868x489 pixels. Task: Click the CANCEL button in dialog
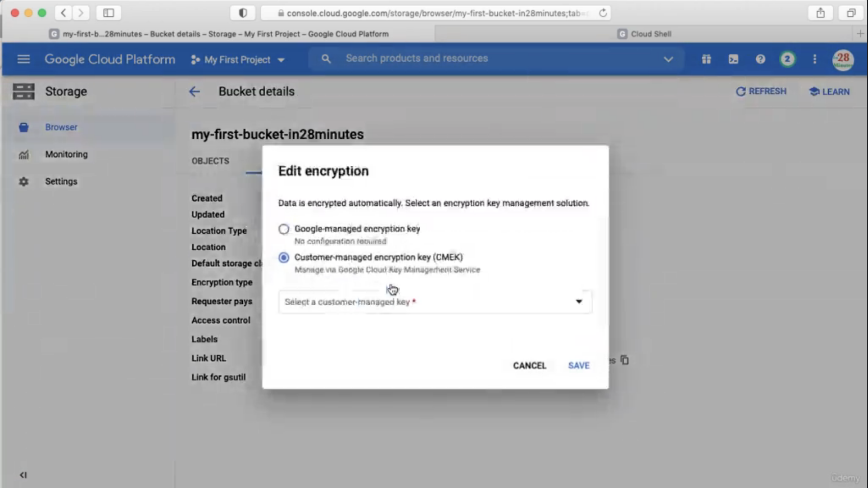[529, 365]
